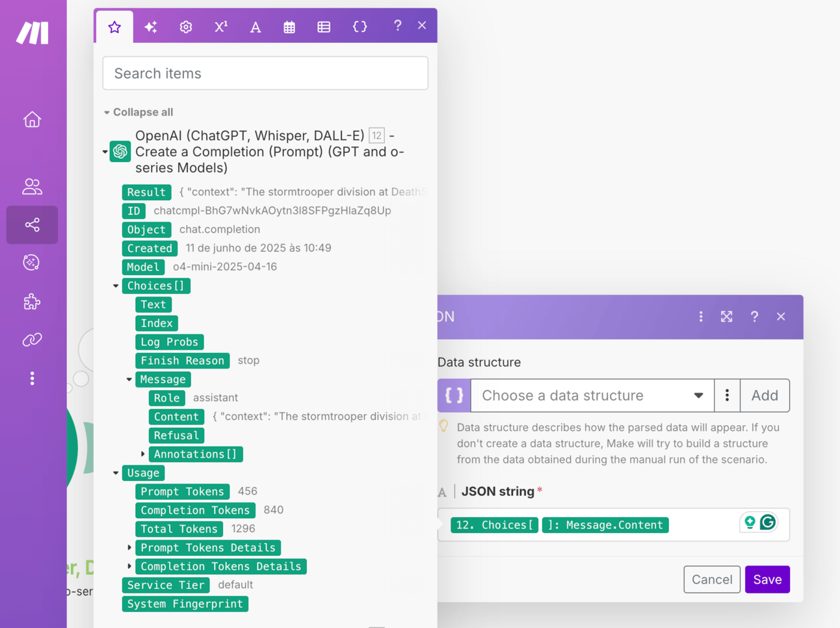This screenshot has height=628, width=840.
Task: Select the Service Tier pill
Action: coord(166,585)
